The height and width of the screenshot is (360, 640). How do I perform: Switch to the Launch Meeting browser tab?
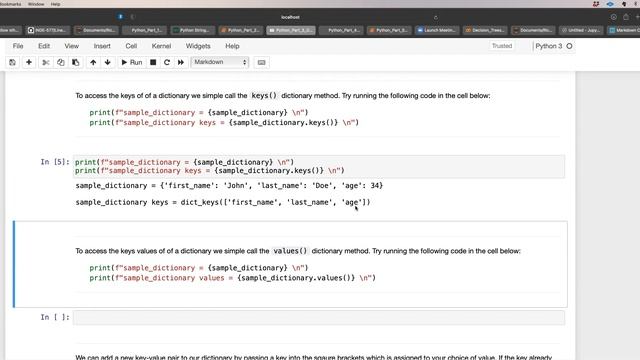(437, 30)
